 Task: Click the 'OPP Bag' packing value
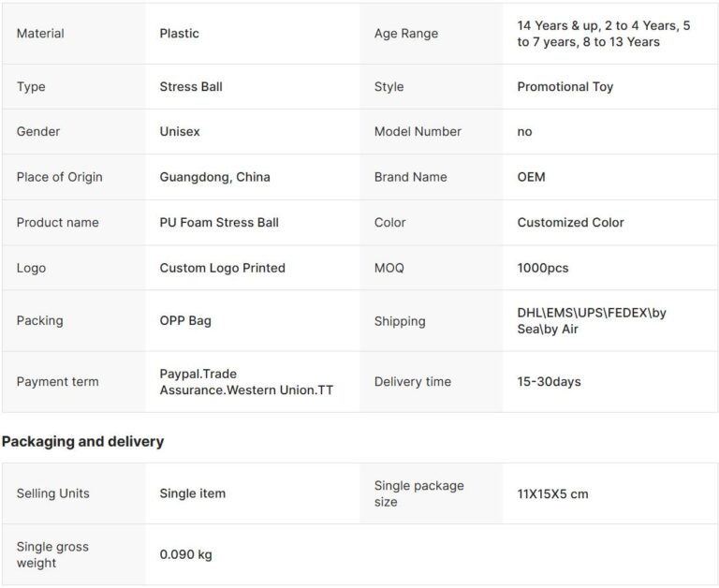click(x=185, y=320)
